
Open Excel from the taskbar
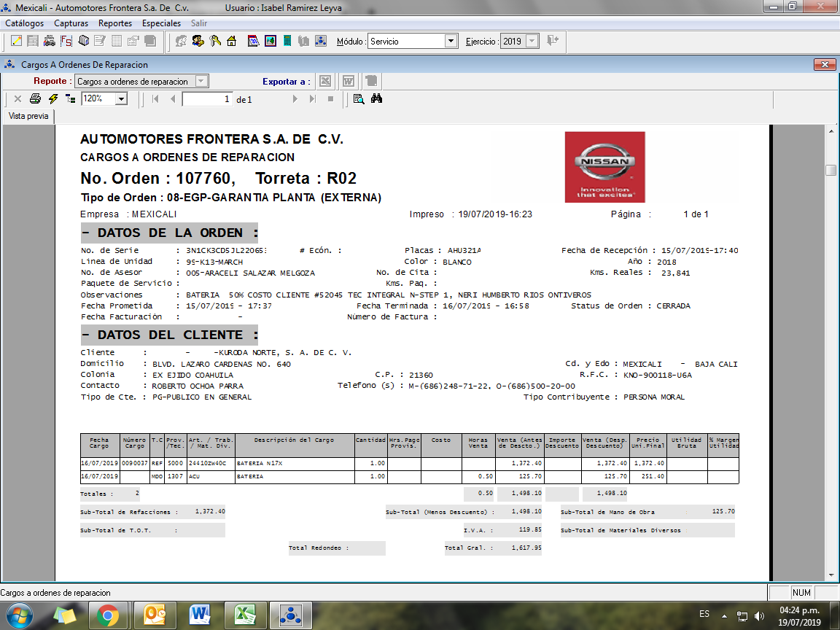coord(246,615)
